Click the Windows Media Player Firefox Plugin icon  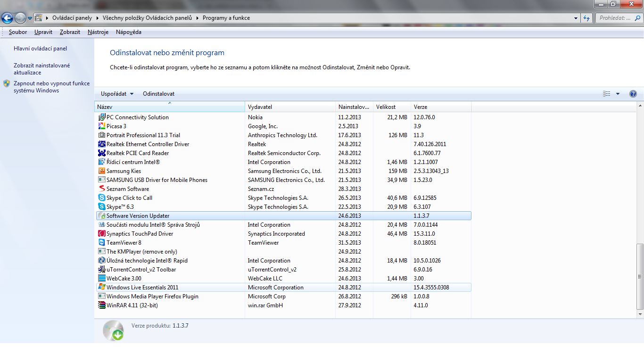[101, 296]
